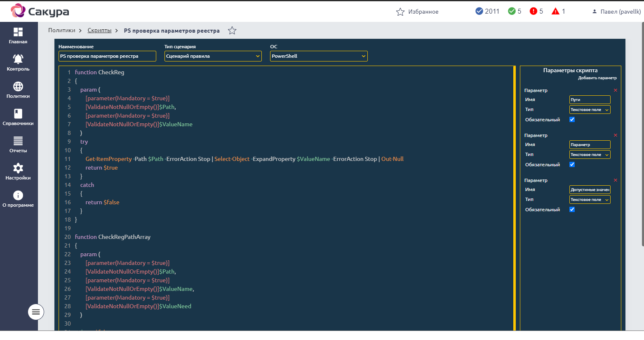The width and height of the screenshot is (644, 340).
Task: Expand the Тип сценария dropdown
Action: (213, 56)
